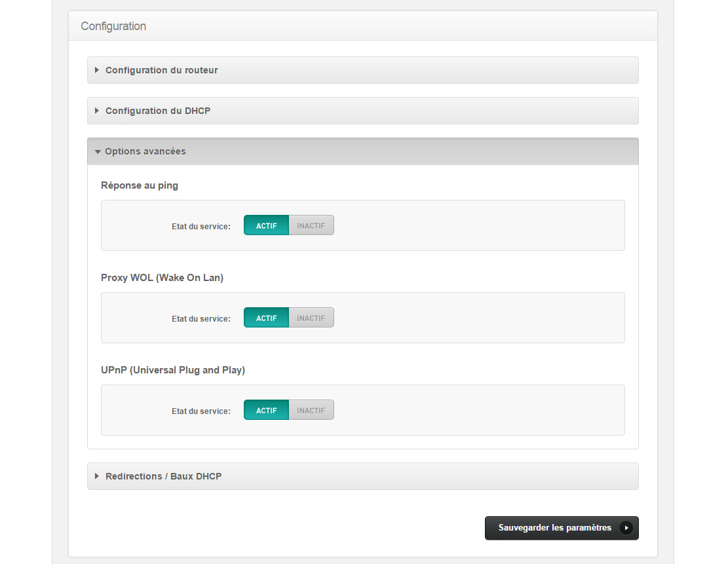
Task: Click Sauvegarder les paramètres
Action: coord(554,528)
